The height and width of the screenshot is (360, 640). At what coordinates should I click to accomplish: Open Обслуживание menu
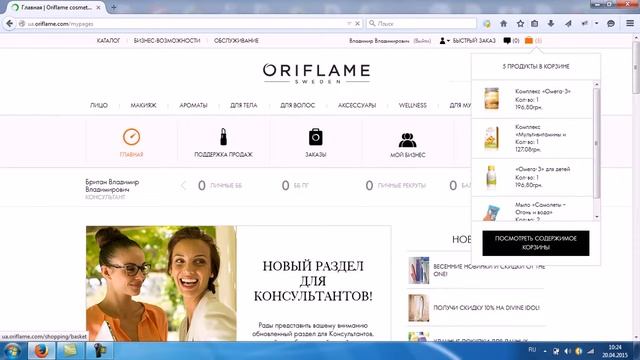236,40
